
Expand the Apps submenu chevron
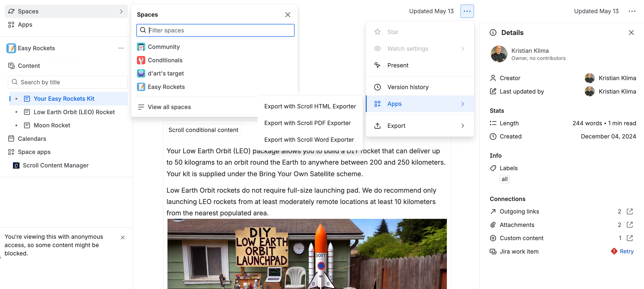[463, 104]
